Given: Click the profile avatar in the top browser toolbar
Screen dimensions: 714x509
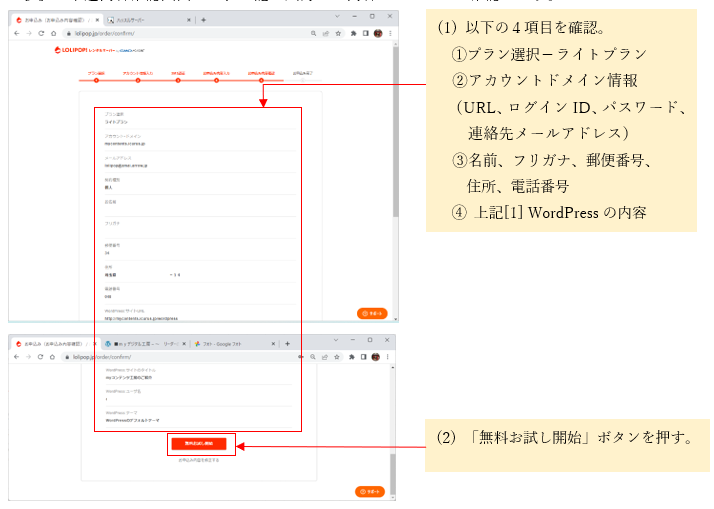Looking at the screenshot, I should [378, 33].
